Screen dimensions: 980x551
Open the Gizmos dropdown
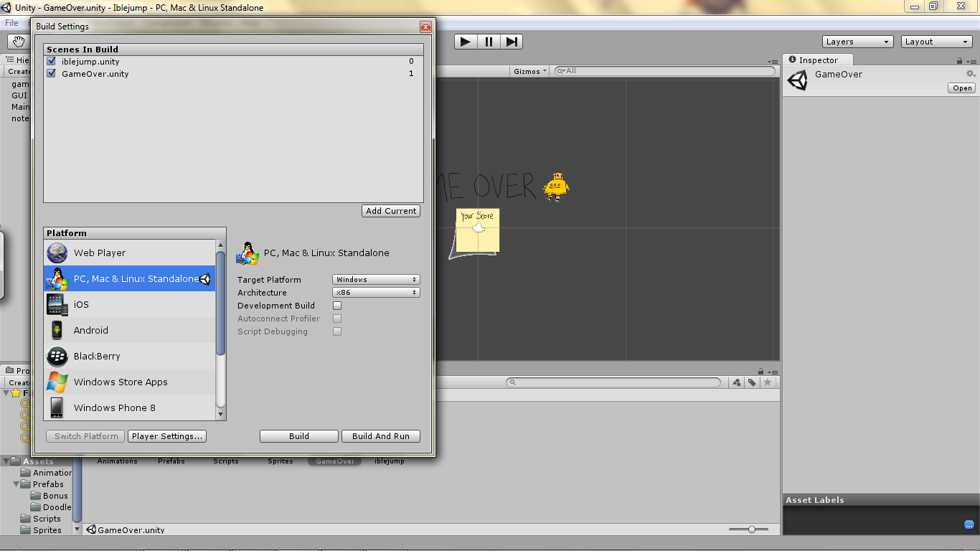pos(530,71)
